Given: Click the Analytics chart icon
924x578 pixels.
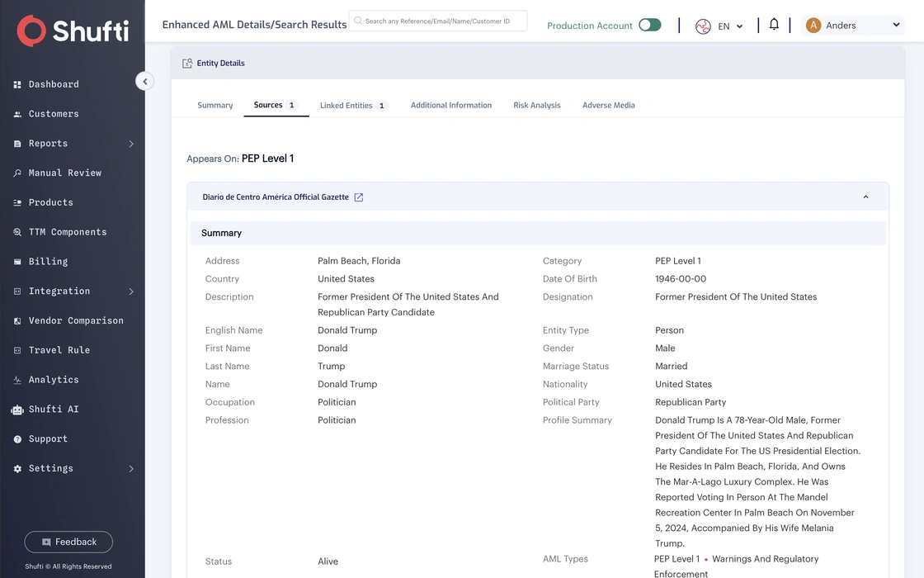Looking at the screenshot, I should coord(17,380).
